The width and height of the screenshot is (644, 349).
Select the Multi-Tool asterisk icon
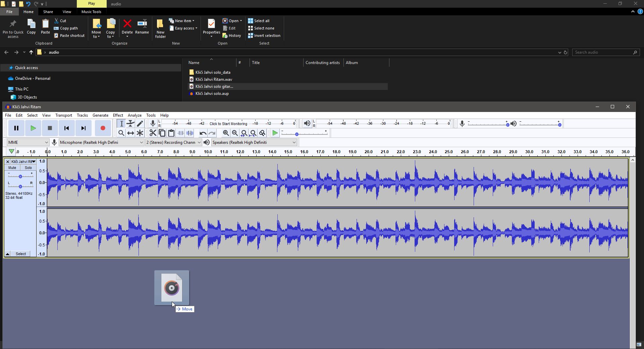tap(140, 133)
